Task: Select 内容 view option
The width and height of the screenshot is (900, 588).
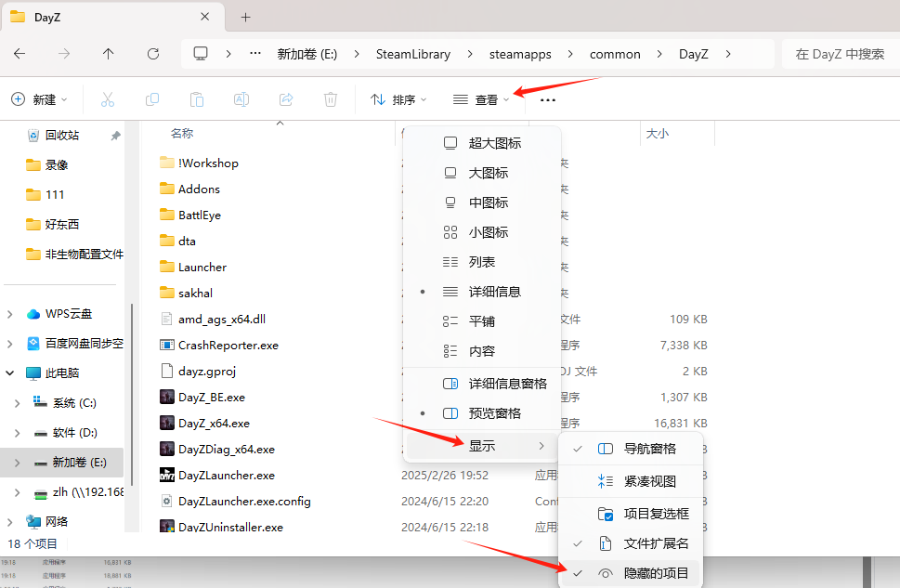Action: click(x=482, y=351)
